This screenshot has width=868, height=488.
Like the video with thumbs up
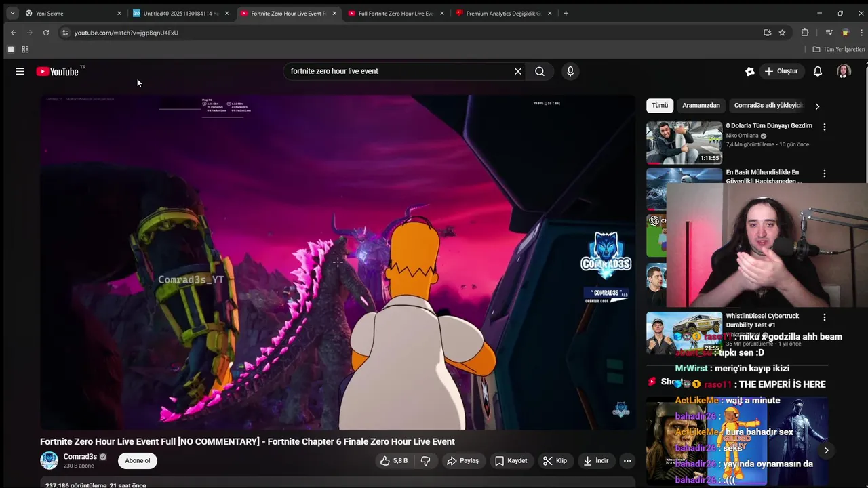click(x=394, y=461)
